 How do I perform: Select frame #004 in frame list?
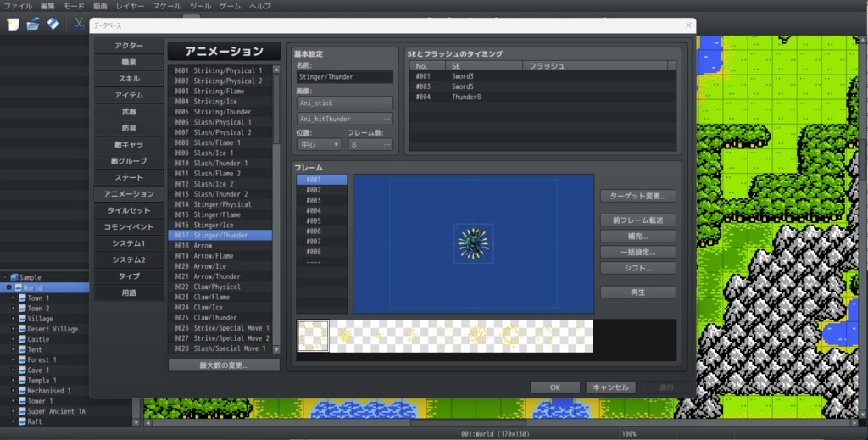[x=321, y=210]
